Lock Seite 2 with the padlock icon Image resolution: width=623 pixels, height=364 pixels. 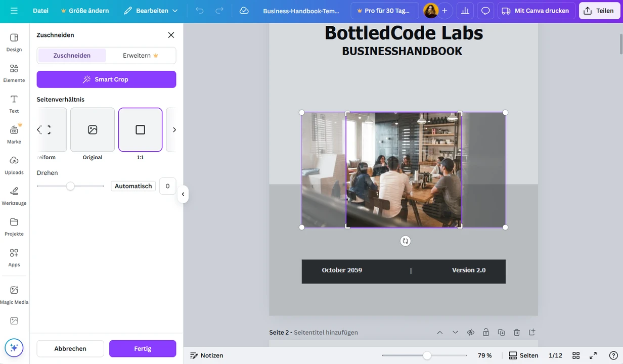[x=486, y=332]
